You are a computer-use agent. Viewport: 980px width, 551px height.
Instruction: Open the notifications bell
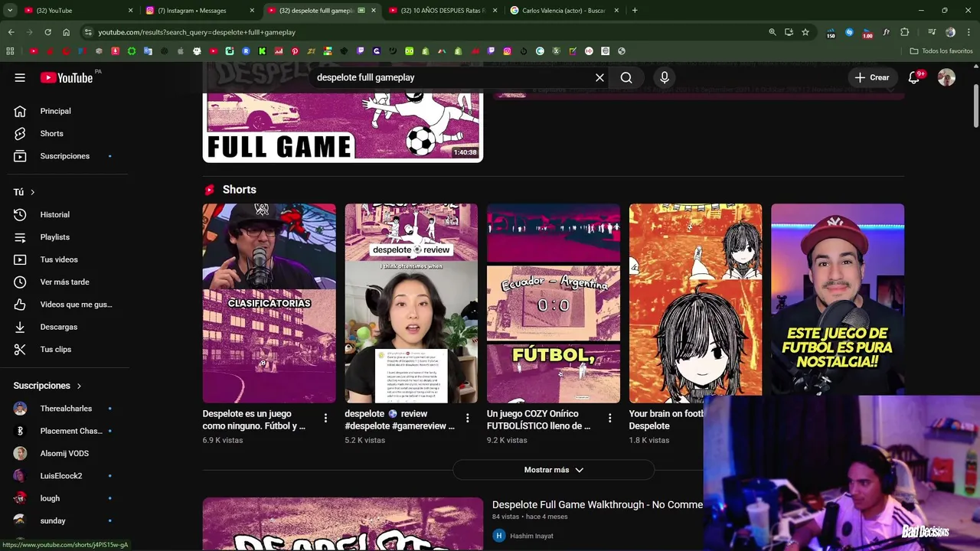(913, 77)
